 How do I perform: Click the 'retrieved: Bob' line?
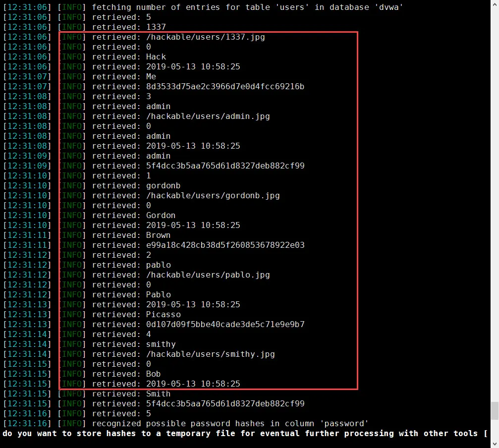point(82,374)
